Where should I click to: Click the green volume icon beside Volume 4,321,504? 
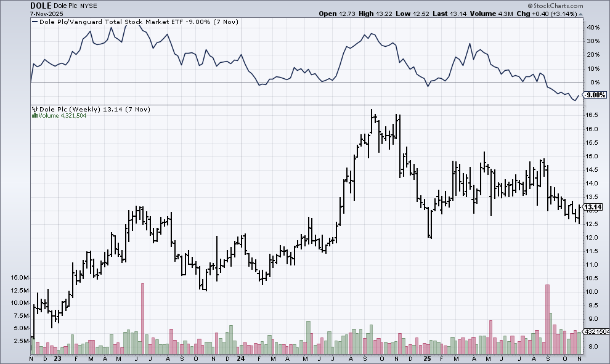[x=35, y=116]
